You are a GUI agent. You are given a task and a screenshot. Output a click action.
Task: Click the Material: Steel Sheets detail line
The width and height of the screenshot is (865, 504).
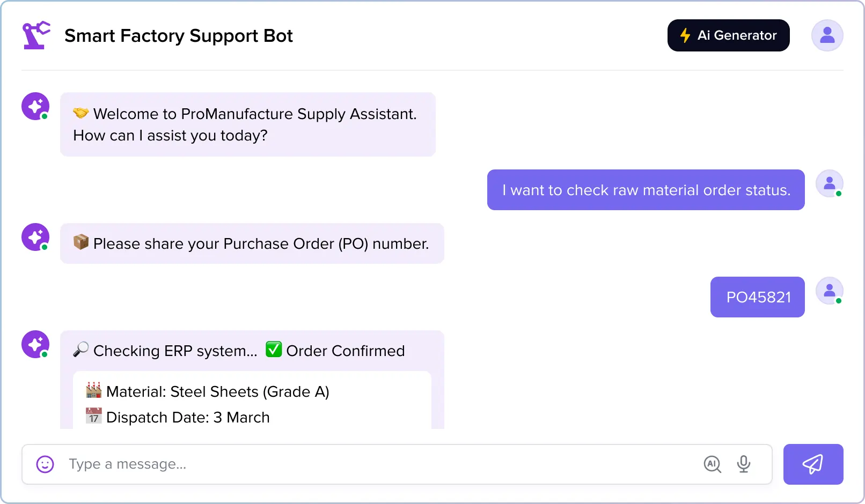pos(208,391)
